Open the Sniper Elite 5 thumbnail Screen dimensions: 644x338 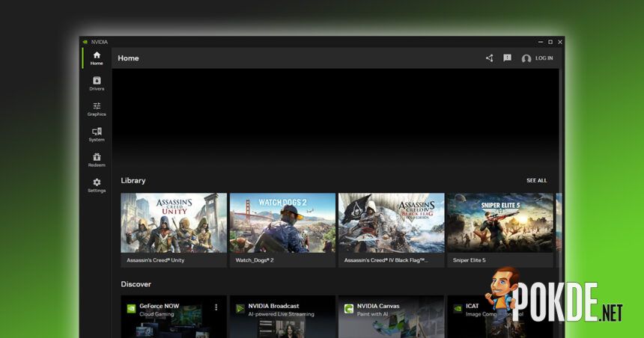pos(500,223)
